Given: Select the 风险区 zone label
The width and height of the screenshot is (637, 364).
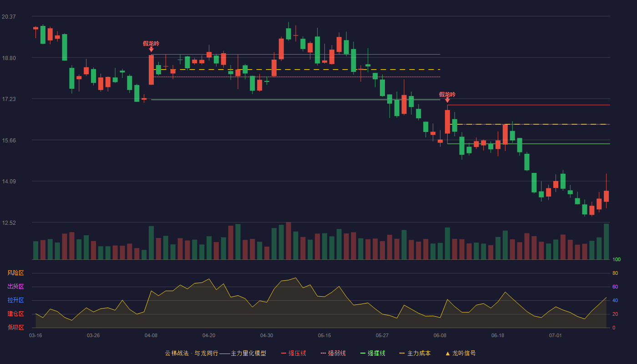Looking at the screenshot, I should coord(16,273).
